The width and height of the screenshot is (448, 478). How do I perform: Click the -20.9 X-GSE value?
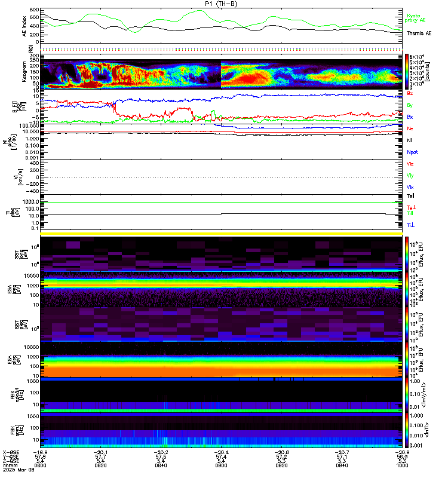pyautogui.click(x=402, y=452)
